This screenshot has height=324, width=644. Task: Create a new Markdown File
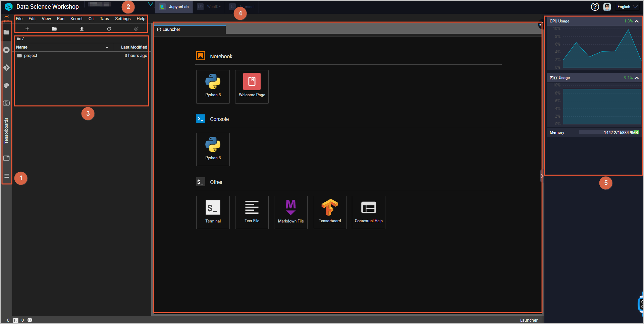click(x=291, y=212)
